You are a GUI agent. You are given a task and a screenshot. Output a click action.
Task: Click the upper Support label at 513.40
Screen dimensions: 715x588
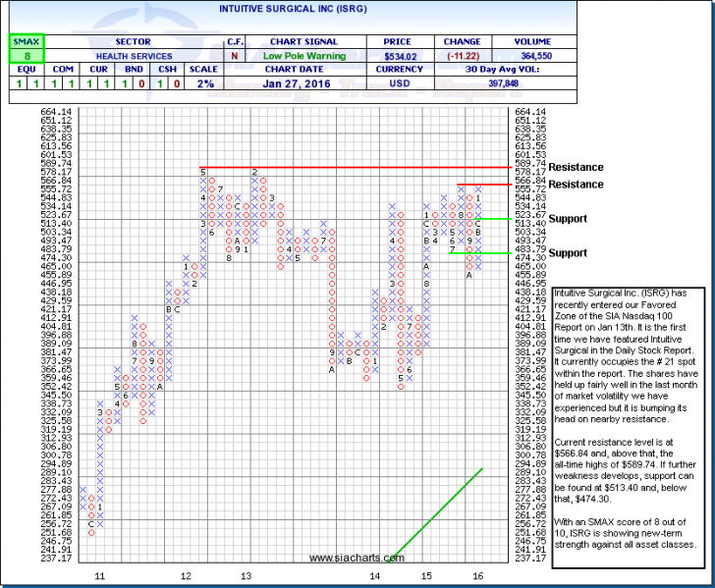pos(570,218)
